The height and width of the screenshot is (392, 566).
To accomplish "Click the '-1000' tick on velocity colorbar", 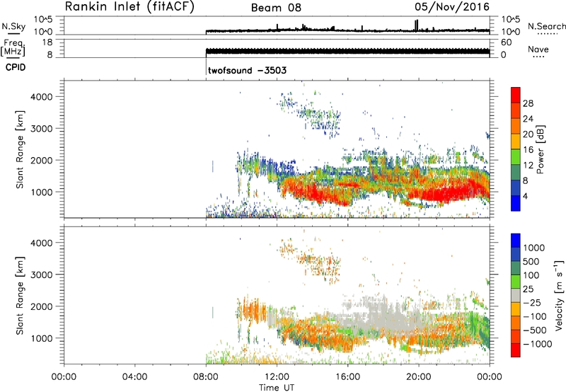I will pos(538,344).
